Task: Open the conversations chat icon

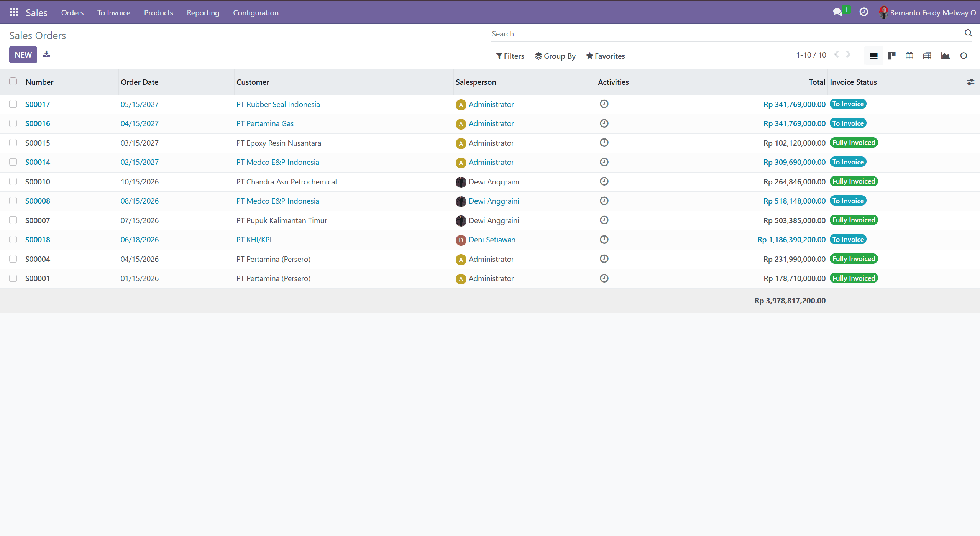Action: pos(838,12)
